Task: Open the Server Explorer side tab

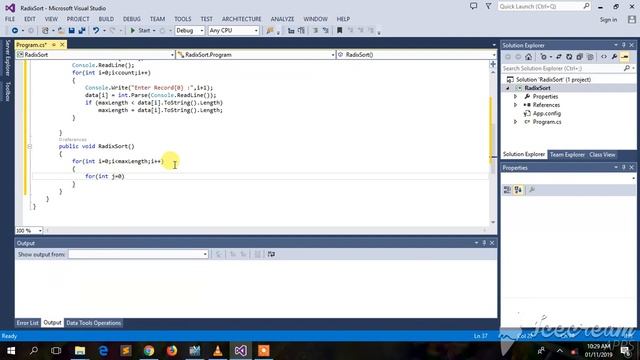Action: tap(7, 58)
